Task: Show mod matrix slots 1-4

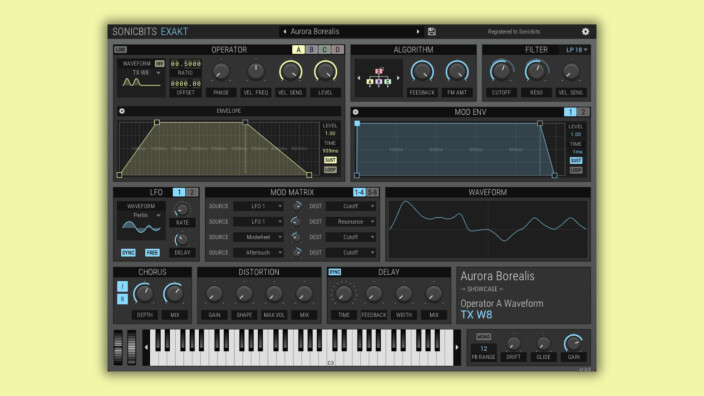Action: pyautogui.click(x=359, y=192)
